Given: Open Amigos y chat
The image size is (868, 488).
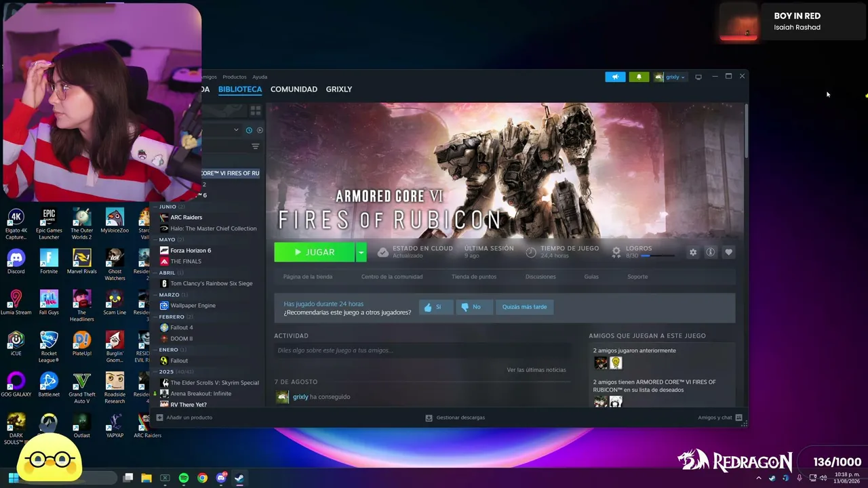Looking at the screenshot, I should pyautogui.click(x=720, y=418).
